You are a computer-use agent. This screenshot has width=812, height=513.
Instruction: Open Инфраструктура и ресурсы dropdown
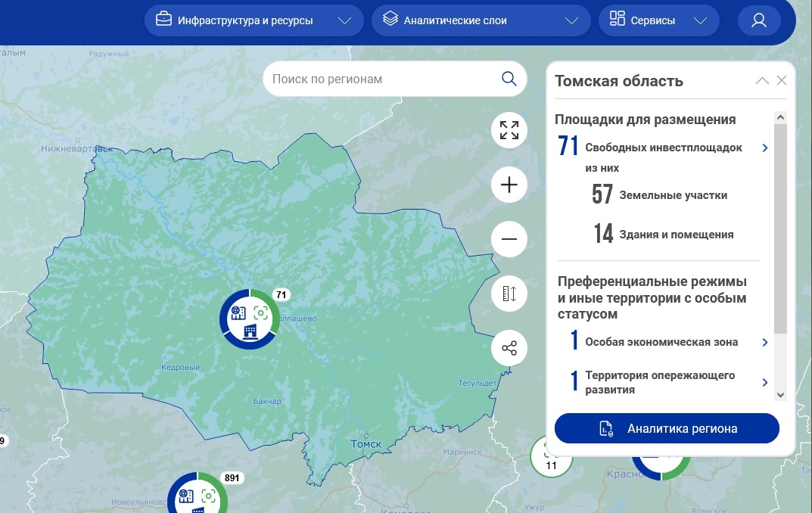tap(254, 20)
